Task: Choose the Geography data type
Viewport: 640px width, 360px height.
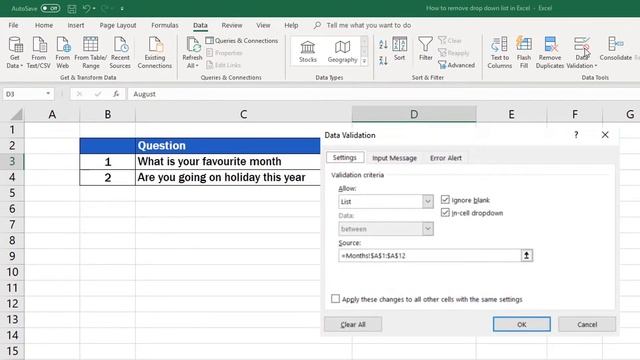Action: point(342,51)
